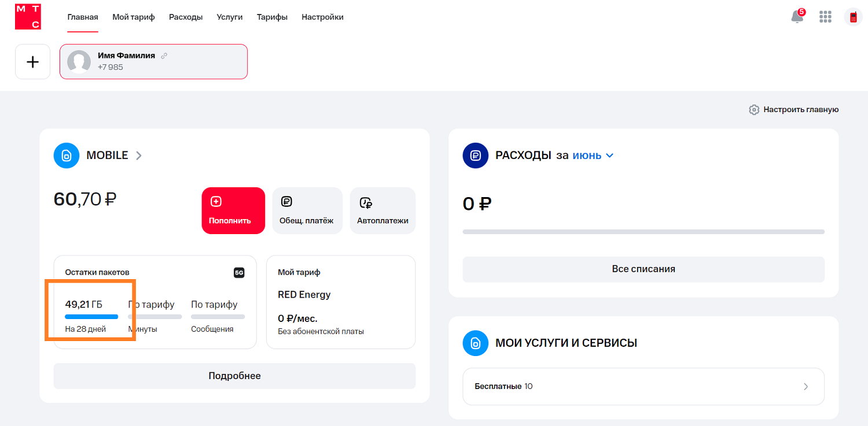Click the MTS red logo
868x426 pixels.
(x=28, y=17)
